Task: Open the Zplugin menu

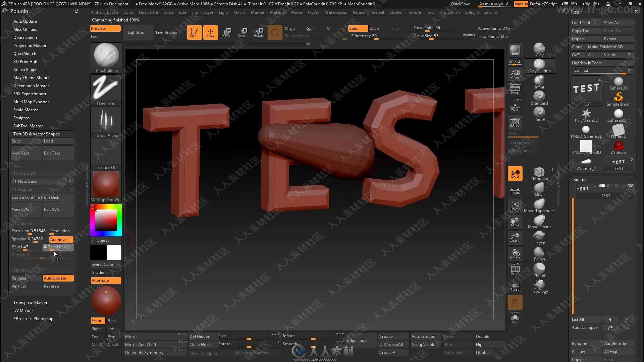Action: point(472,12)
